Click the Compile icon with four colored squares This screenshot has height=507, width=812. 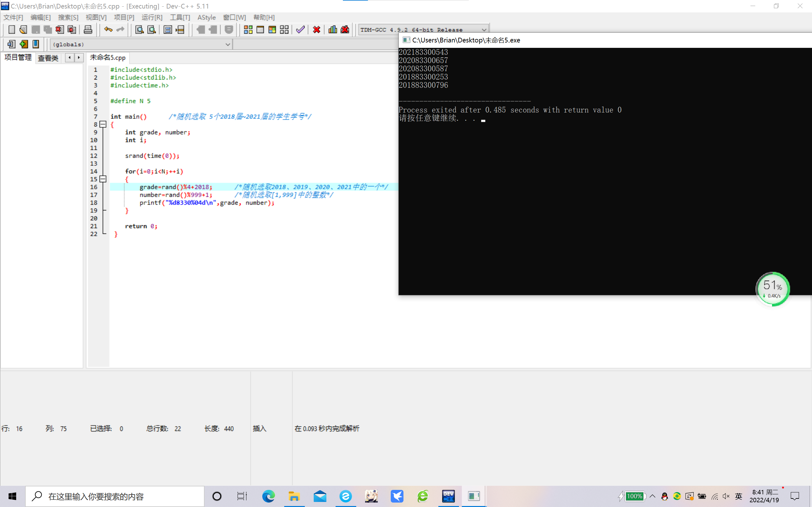248,29
